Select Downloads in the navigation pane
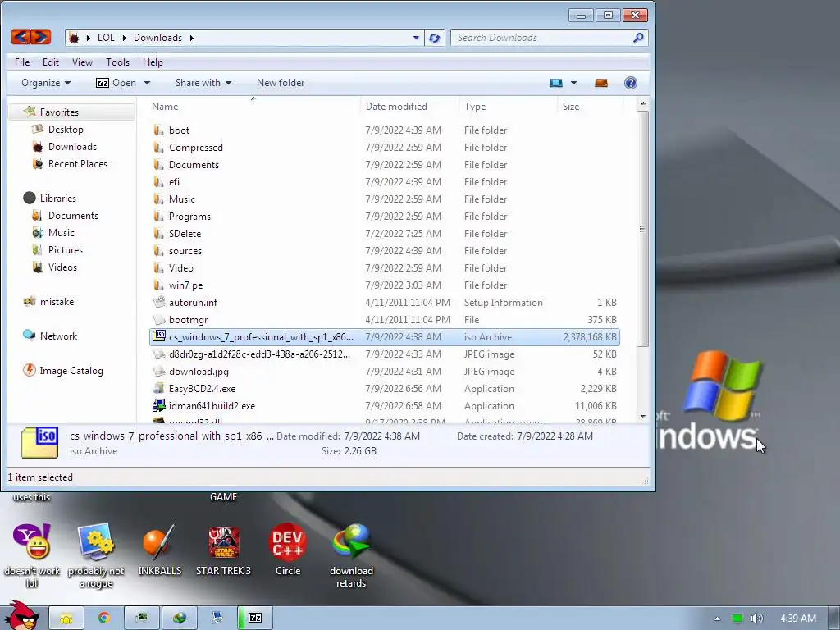 [x=72, y=146]
